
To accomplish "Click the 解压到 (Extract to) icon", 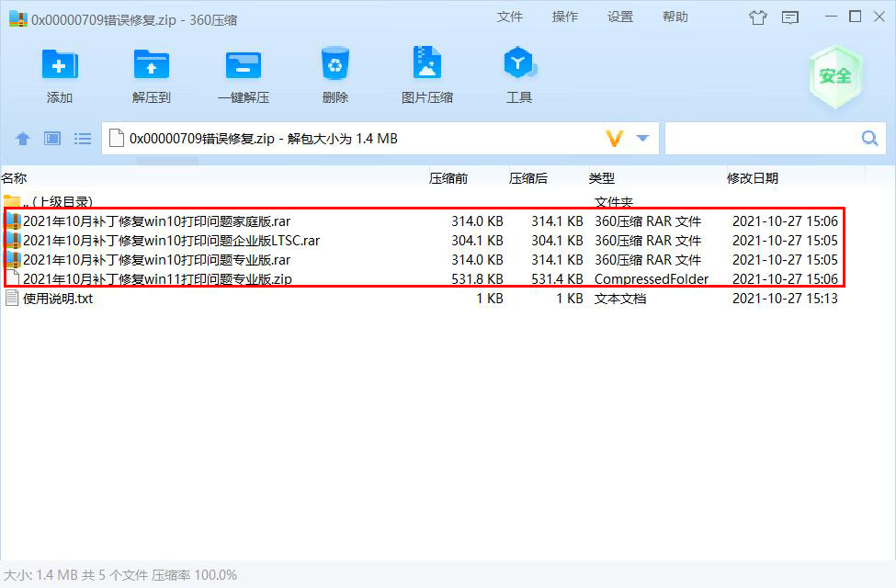I will point(152,64).
